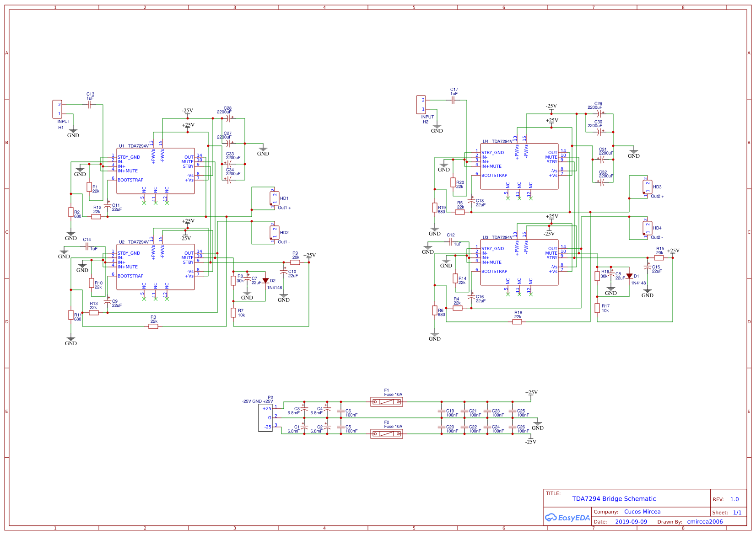Click the C13 1uF input capacitor

90,104
